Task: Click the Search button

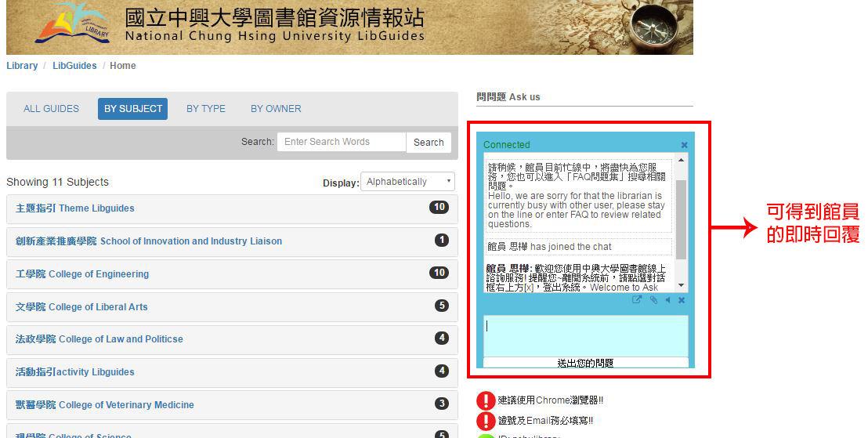Action: [429, 143]
